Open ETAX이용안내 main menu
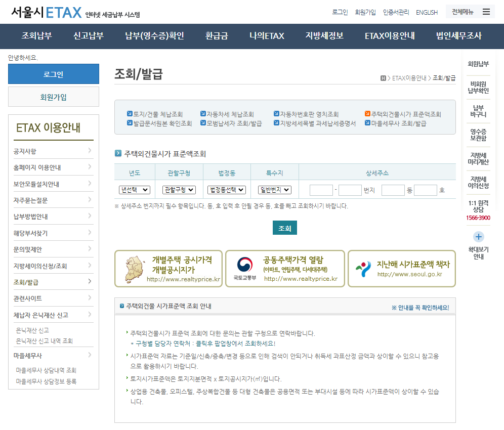The height and width of the screenshot is (430, 504). coord(390,36)
